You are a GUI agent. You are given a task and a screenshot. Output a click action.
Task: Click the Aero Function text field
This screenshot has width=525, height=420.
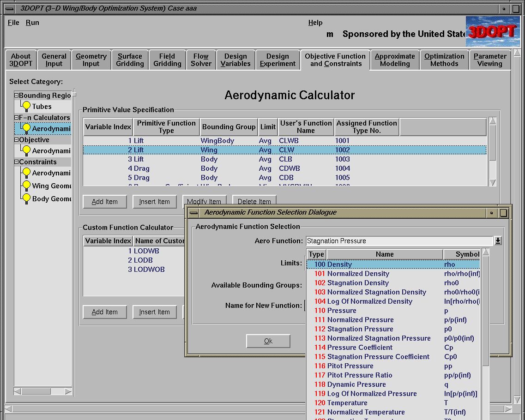[x=399, y=241]
